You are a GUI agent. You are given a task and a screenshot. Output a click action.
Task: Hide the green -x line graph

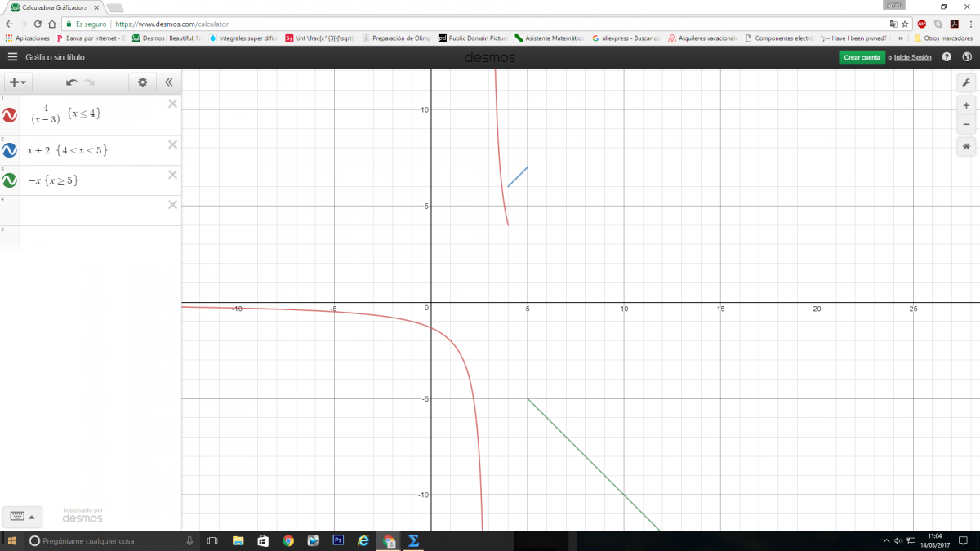pos(10,180)
